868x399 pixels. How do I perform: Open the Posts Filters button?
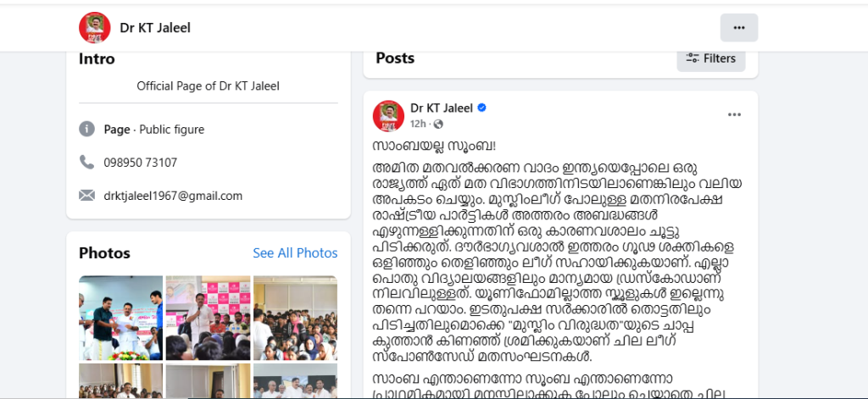tap(711, 58)
